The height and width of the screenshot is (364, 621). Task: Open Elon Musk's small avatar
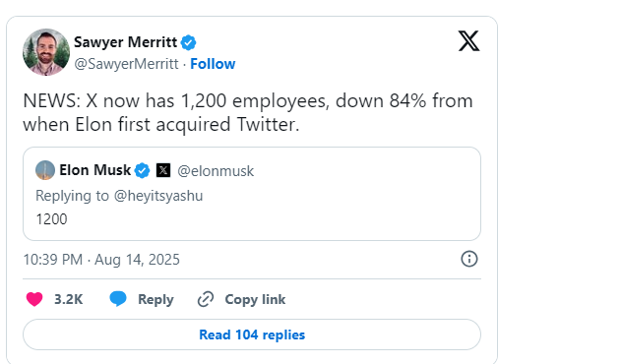[x=45, y=170]
